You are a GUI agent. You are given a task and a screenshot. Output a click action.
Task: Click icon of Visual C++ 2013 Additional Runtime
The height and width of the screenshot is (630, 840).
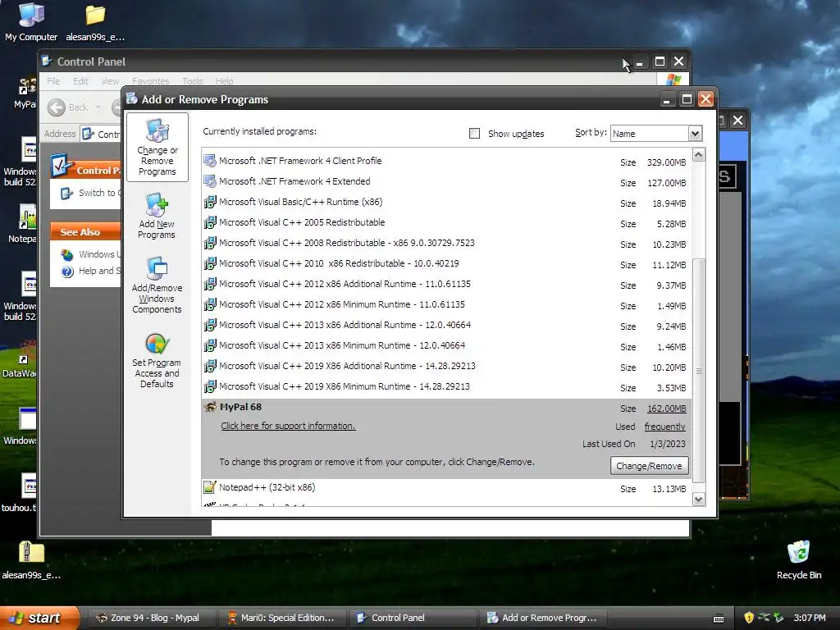210,325
